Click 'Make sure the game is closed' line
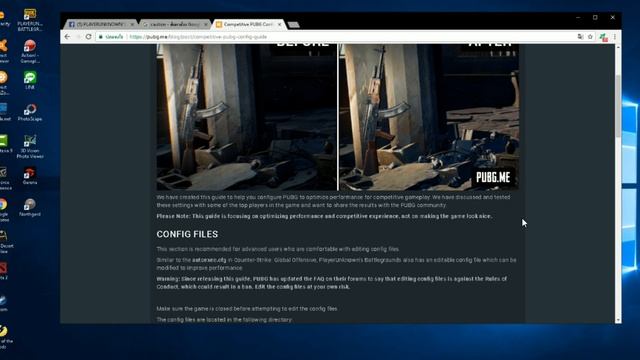The image size is (640, 360). coord(247,309)
